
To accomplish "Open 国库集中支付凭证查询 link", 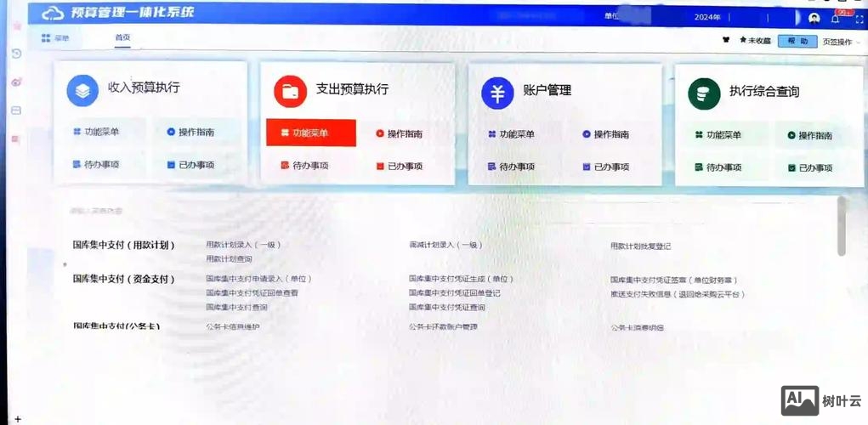I will (447, 307).
